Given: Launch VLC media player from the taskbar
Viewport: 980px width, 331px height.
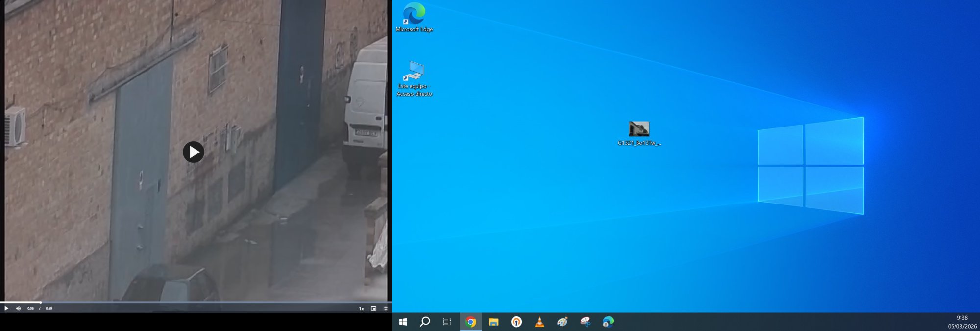Looking at the screenshot, I should coord(539,322).
